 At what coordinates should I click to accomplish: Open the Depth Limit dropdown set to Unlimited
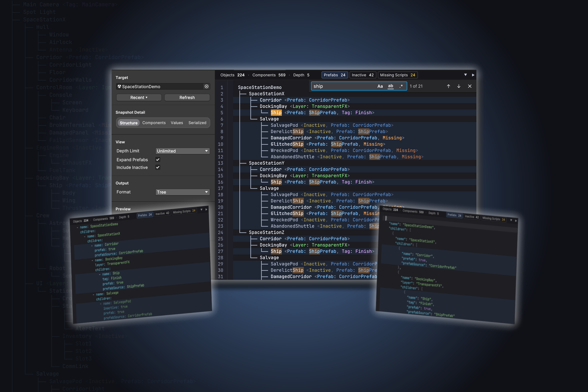click(182, 151)
